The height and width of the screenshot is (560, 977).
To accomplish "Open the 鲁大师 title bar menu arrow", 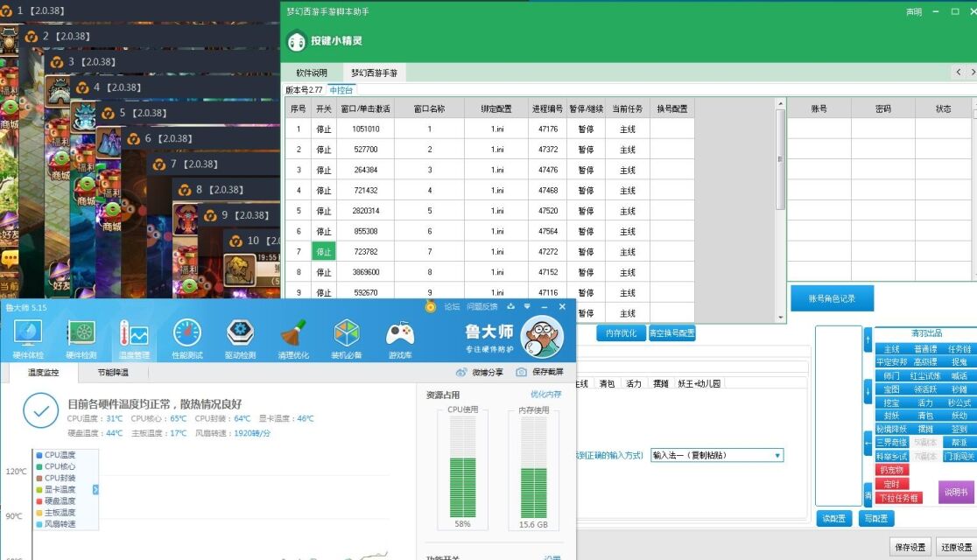I will 527,306.
